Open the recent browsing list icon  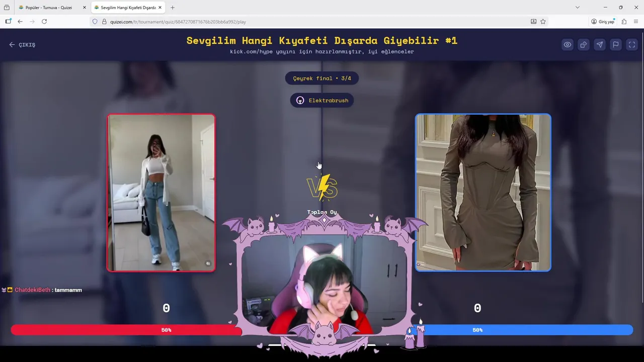pyautogui.click(x=7, y=8)
